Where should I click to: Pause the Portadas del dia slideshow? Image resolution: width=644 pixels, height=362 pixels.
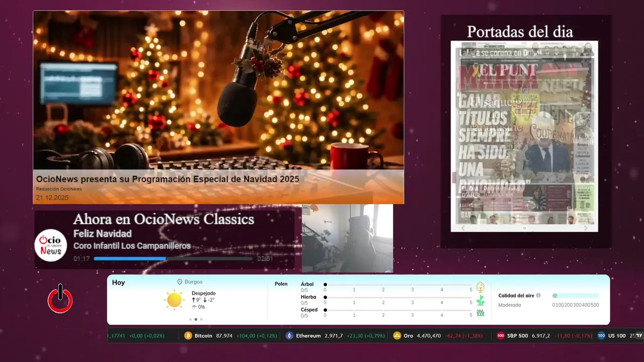click(x=524, y=228)
